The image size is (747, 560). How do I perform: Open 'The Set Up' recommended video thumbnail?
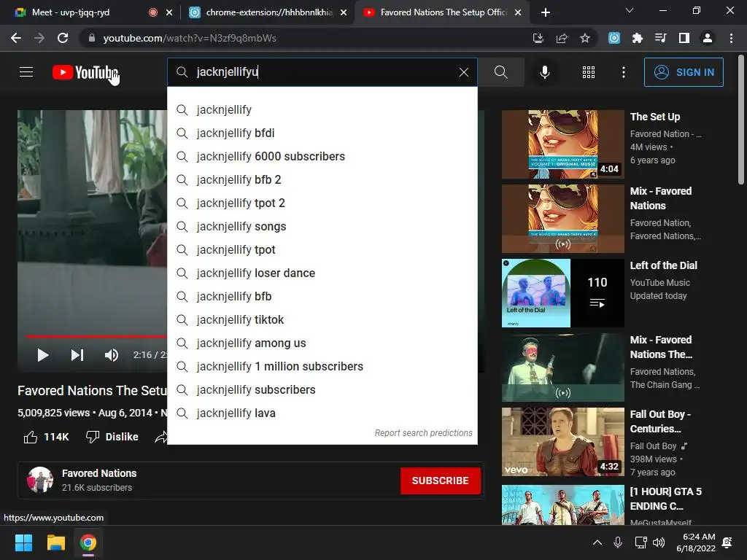click(x=562, y=144)
